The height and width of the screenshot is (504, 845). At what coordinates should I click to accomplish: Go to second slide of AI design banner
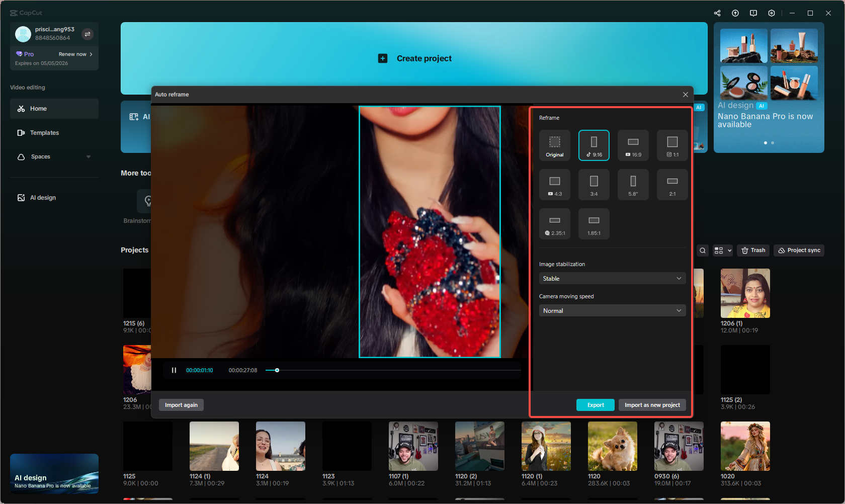coord(773,143)
